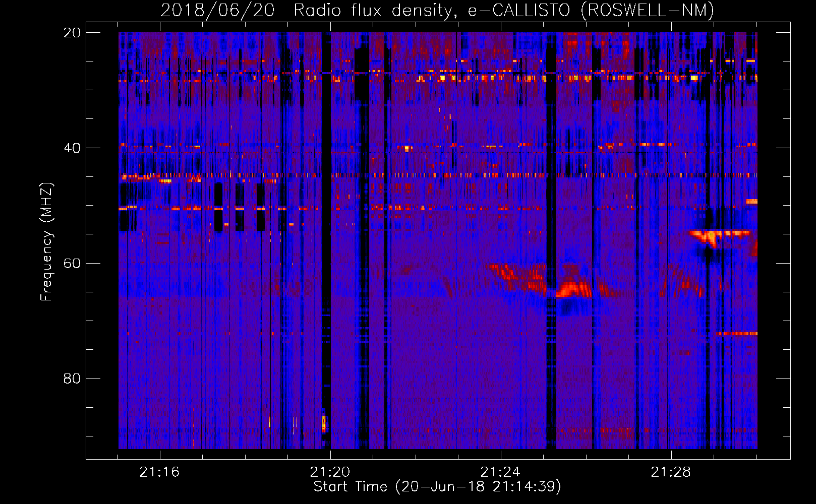Click the frequency tick label "60"
This screenshot has height=504, width=816.
(72, 263)
